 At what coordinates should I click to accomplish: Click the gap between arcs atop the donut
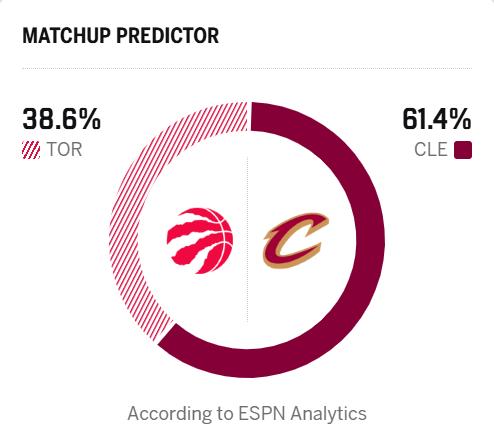point(249,116)
